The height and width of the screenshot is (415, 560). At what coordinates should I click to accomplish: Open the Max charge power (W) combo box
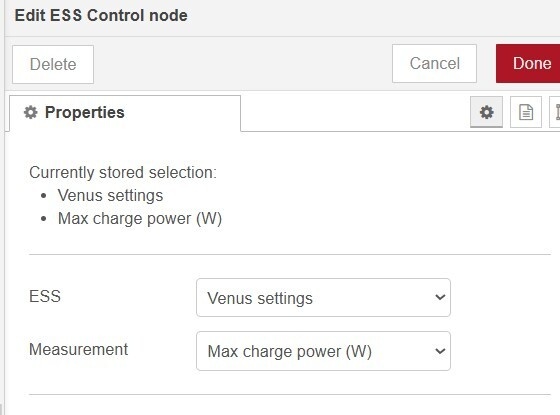pos(323,351)
